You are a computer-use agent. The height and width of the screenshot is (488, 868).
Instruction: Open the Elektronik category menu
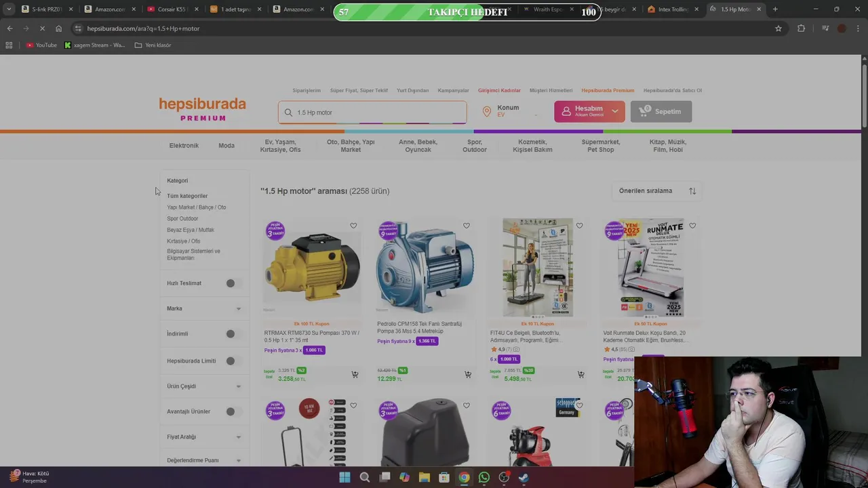184,146
